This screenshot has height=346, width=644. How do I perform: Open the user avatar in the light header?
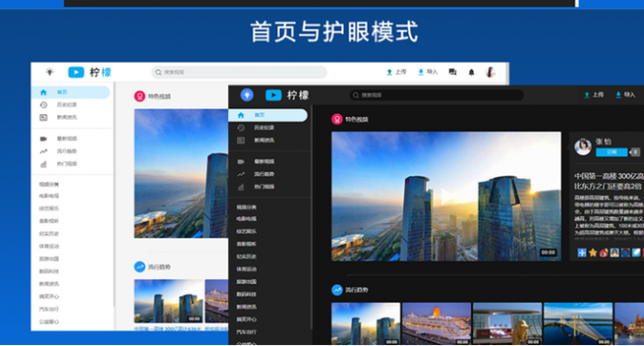[490, 73]
